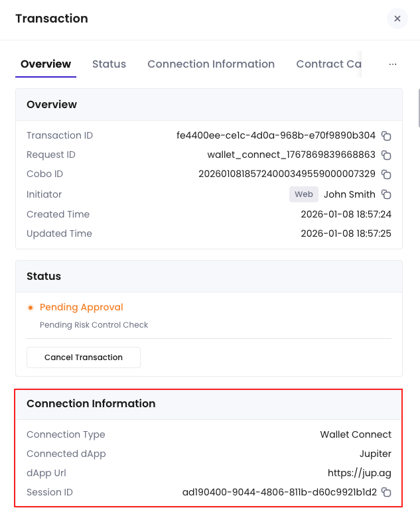The height and width of the screenshot is (514, 420).
Task: Click the Cobo ID number value
Action: point(287,174)
